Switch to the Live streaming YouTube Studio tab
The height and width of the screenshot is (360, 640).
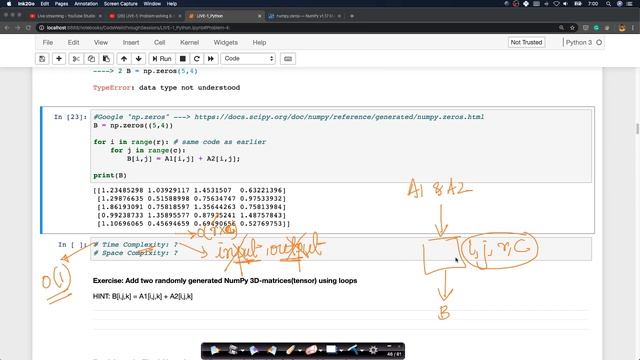65,16
